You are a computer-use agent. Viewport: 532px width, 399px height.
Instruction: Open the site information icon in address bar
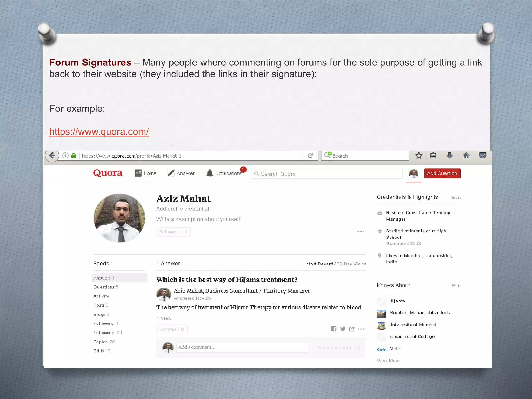(65, 156)
